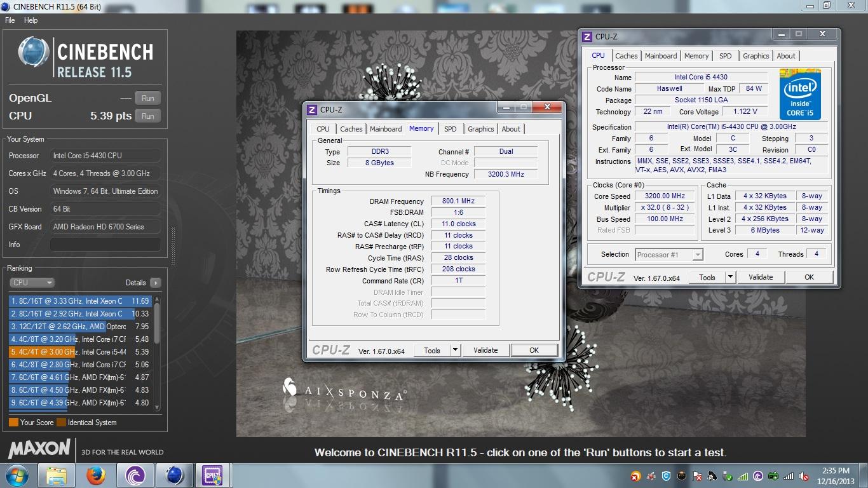The image size is (868, 488).
Task: Click the blue shield tray icon
Action: (666, 476)
